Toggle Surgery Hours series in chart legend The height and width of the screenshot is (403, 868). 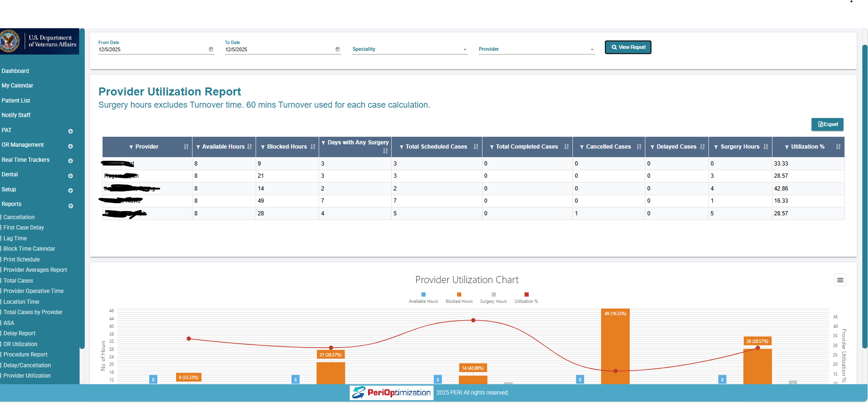click(493, 298)
